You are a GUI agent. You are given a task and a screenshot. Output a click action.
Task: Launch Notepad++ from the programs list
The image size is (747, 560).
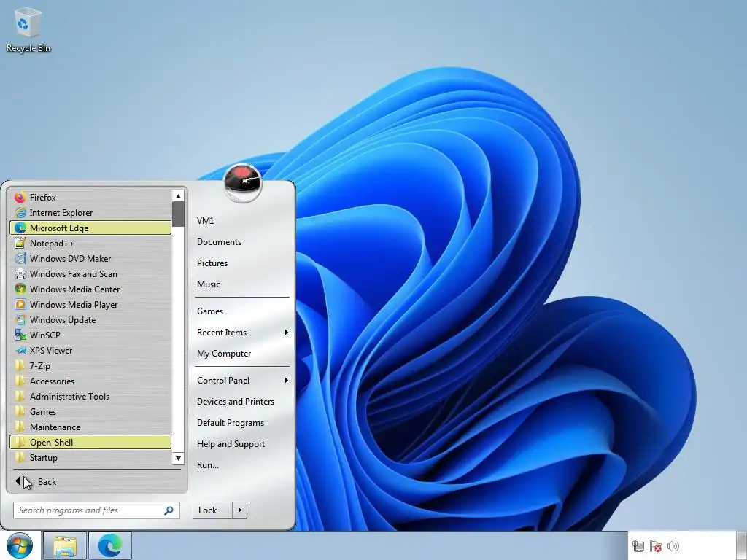pyautogui.click(x=90, y=244)
